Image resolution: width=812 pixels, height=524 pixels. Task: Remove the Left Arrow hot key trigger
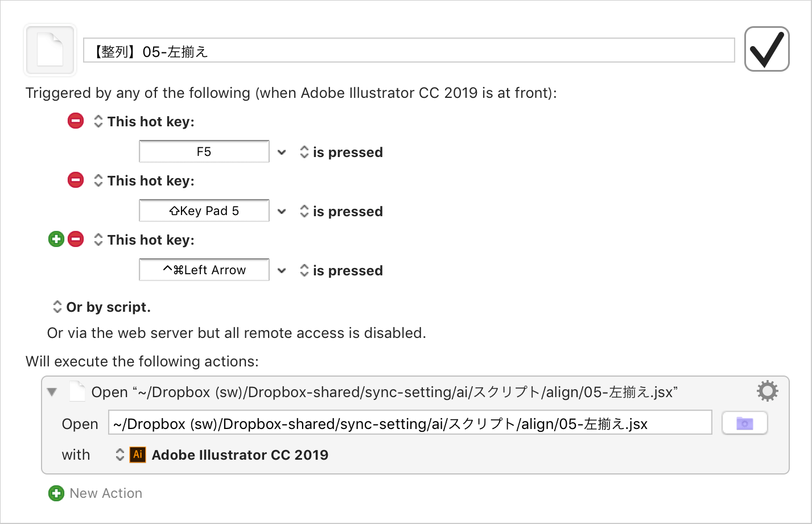pos(76,239)
